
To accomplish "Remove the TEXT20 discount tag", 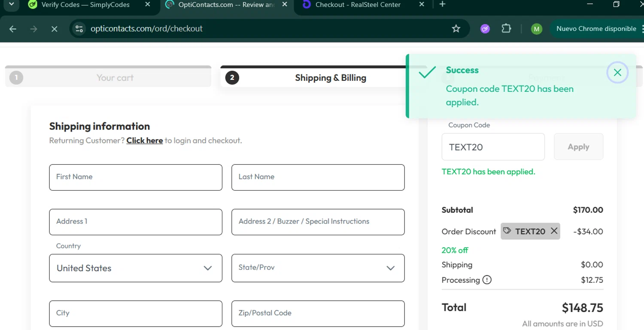I will 554,231.
